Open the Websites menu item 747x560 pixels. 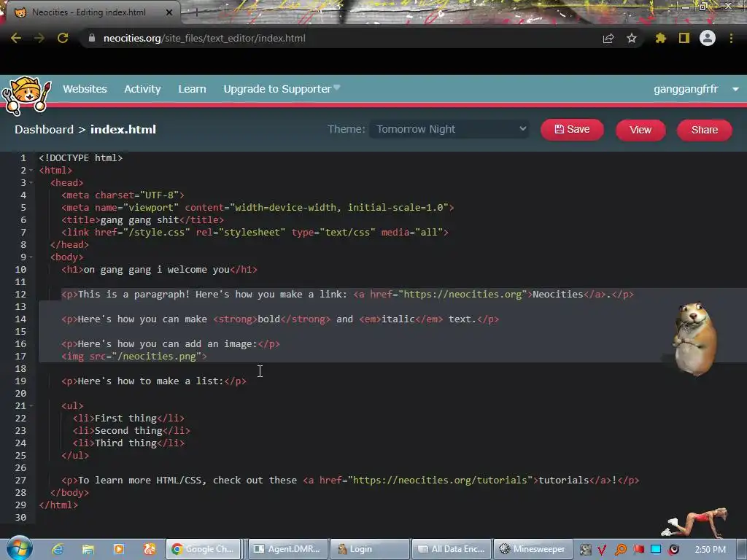[85, 89]
